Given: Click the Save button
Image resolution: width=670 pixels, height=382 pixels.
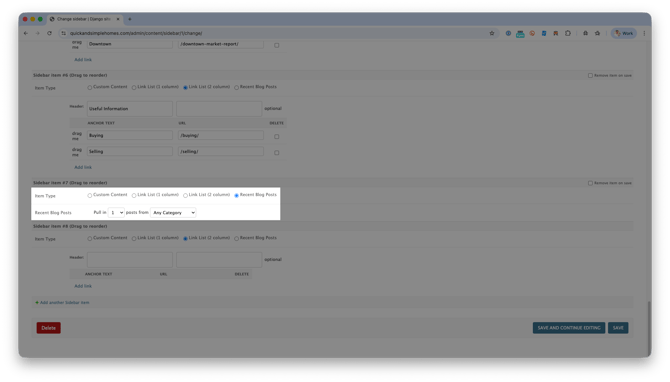Looking at the screenshot, I should 618,328.
